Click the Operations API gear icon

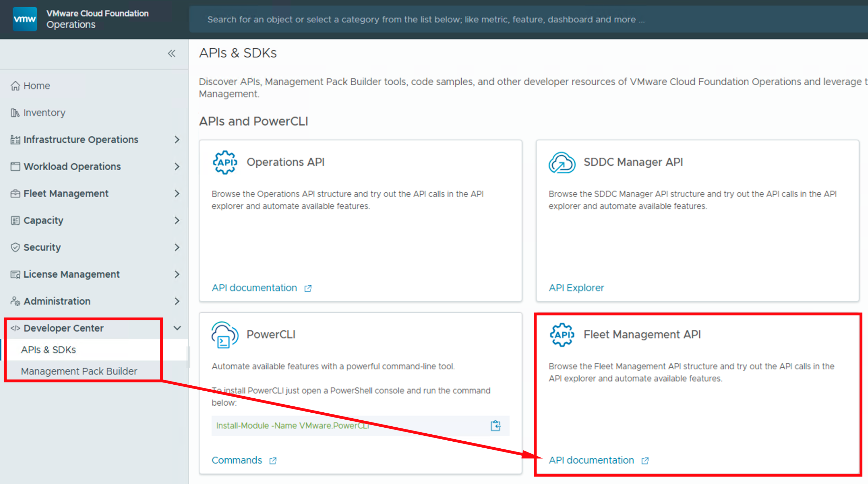point(225,162)
